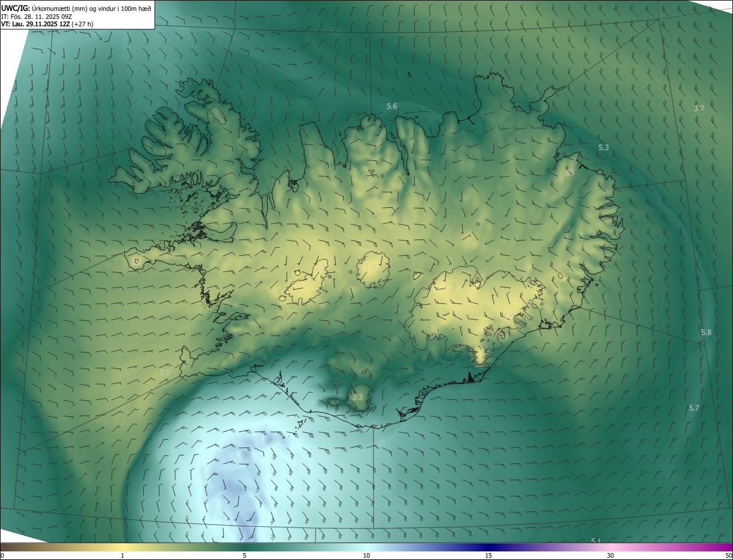
Task: Select the 'IT: Fös. 28. 11. 2025 09Z' line
Action: pyautogui.click(x=38, y=17)
